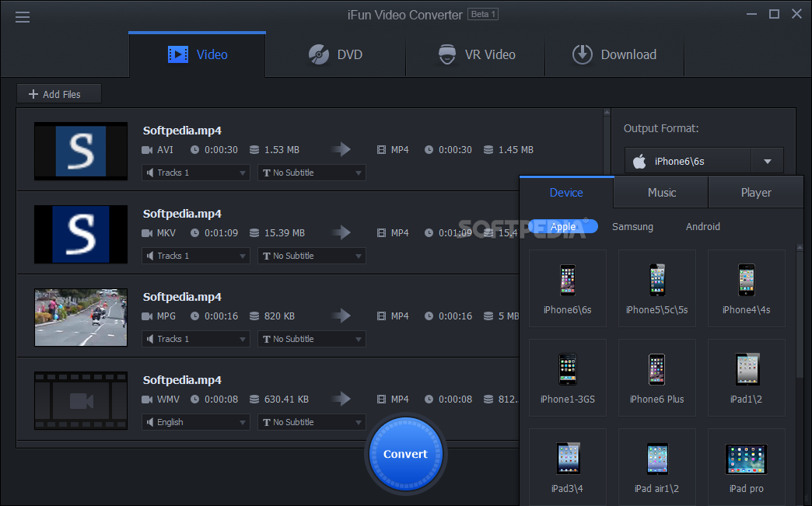The height and width of the screenshot is (506, 812).
Task: Click the Softpedia.mp4 name in AVI row
Action: [x=182, y=131]
